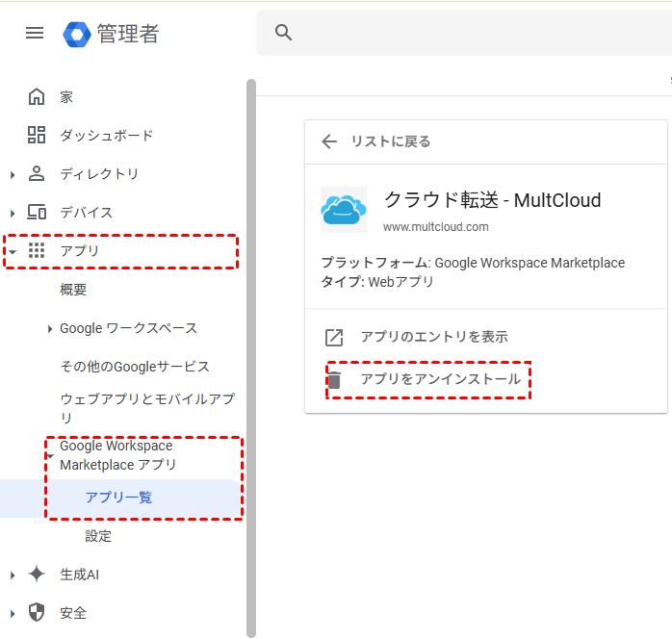Open ディレクトリ label in sidebar
Viewport: 672px width, 639px height.
pos(99,174)
